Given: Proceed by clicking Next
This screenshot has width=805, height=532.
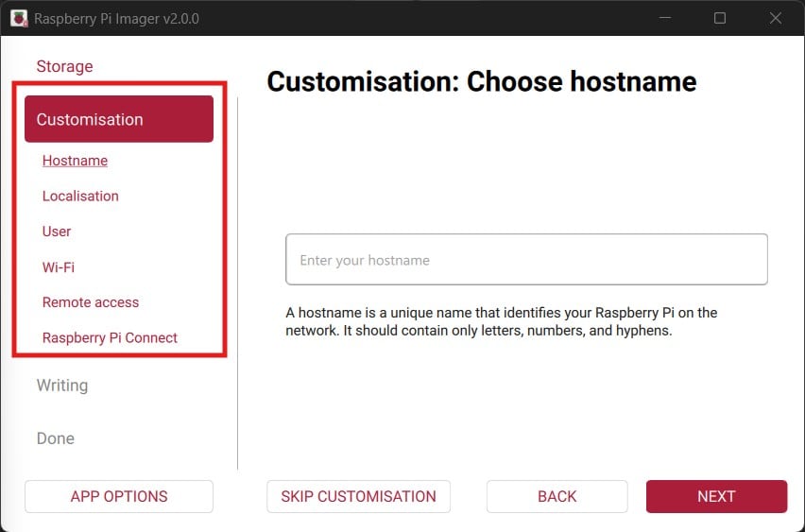Looking at the screenshot, I should click(716, 496).
